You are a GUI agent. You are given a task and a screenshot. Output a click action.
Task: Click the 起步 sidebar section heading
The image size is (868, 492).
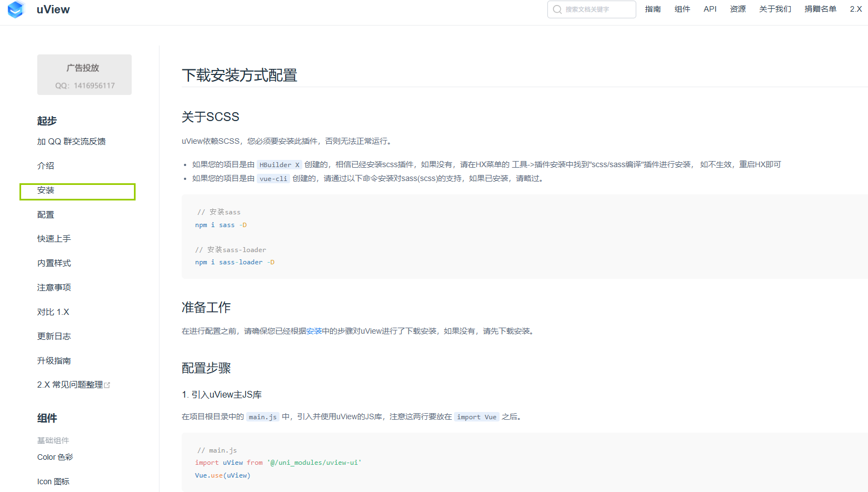[47, 121]
